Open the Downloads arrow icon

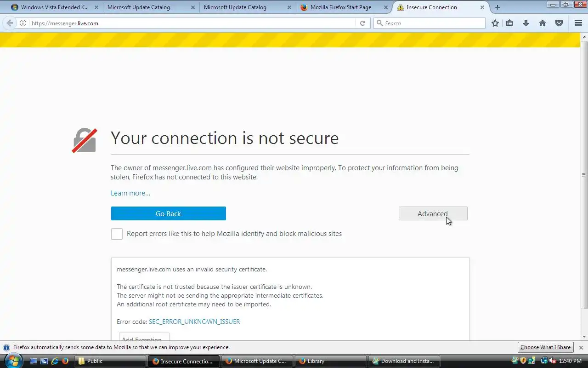click(526, 23)
